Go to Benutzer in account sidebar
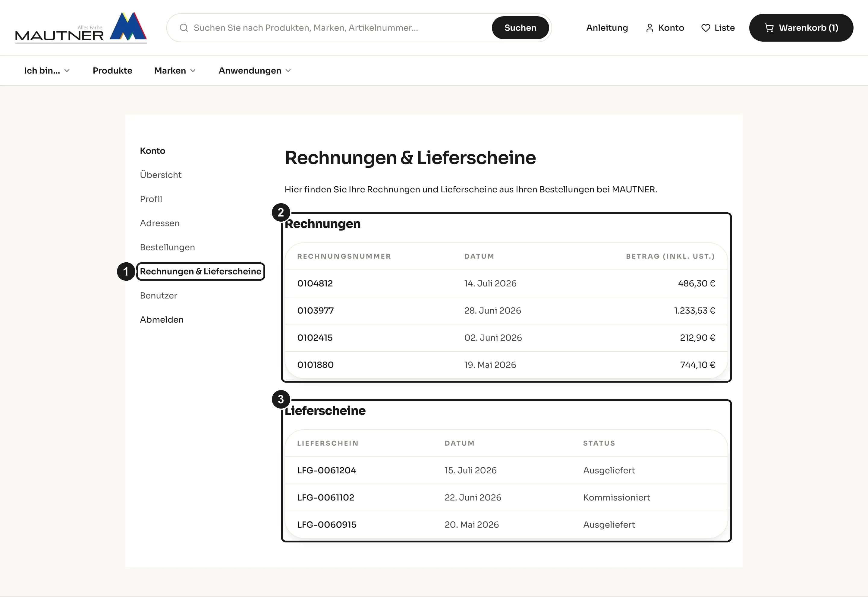 [x=159, y=295]
